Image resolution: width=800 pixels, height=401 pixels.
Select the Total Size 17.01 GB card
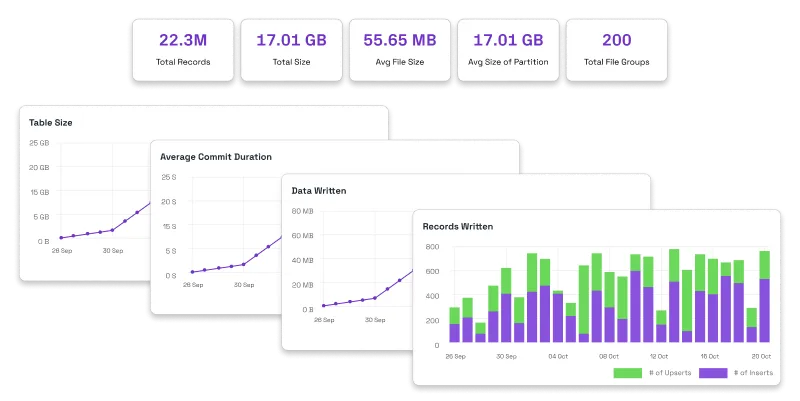tap(291, 50)
